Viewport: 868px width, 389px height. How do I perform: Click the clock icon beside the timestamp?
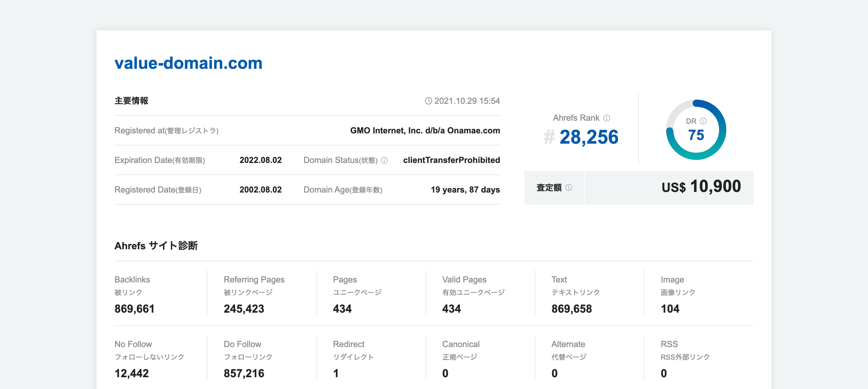[x=428, y=101]
